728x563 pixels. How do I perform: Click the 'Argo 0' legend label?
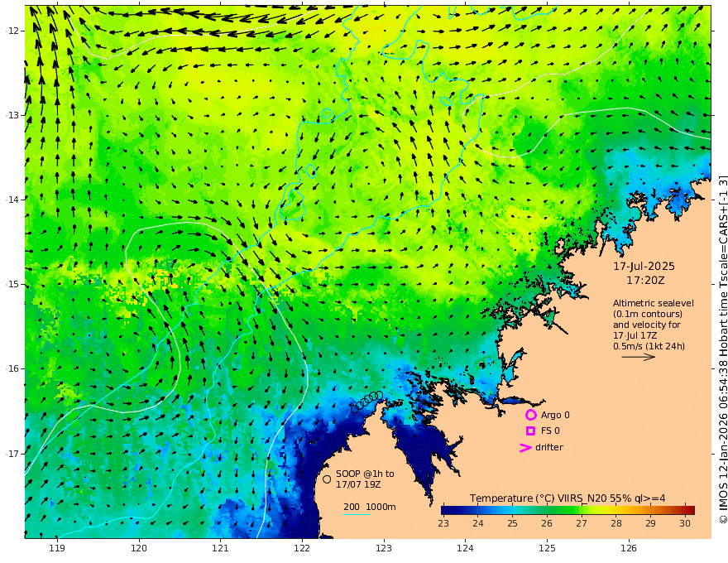click(555, 415)
